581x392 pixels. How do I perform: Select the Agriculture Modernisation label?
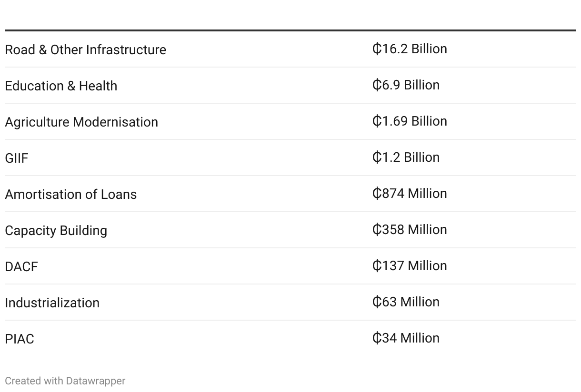pos(81,122)
